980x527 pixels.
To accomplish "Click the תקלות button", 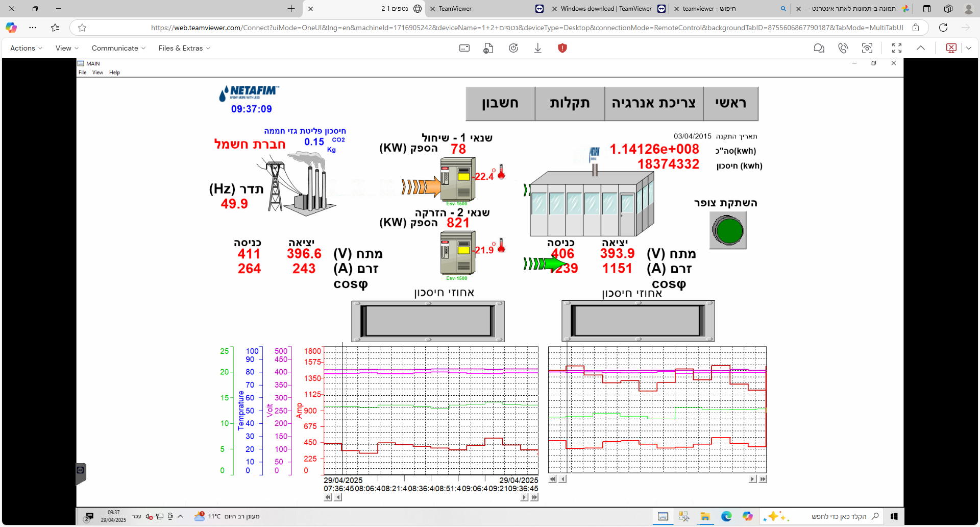I will (x=570, y=104).
